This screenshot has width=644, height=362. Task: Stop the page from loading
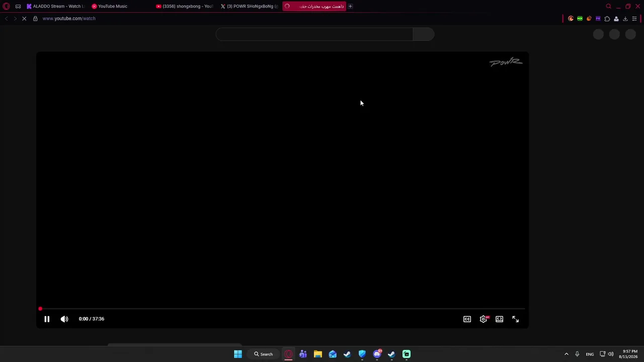(24, 19)
